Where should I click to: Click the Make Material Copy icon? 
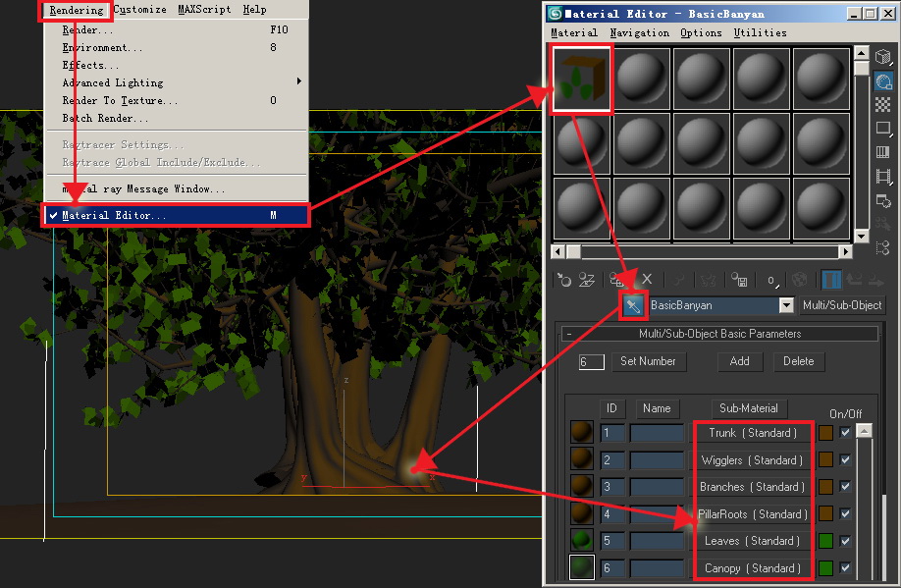[679, 280]
